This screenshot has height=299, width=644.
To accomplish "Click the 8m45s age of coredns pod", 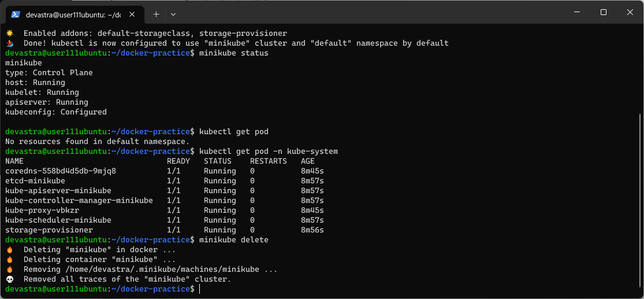I will 312,171.
